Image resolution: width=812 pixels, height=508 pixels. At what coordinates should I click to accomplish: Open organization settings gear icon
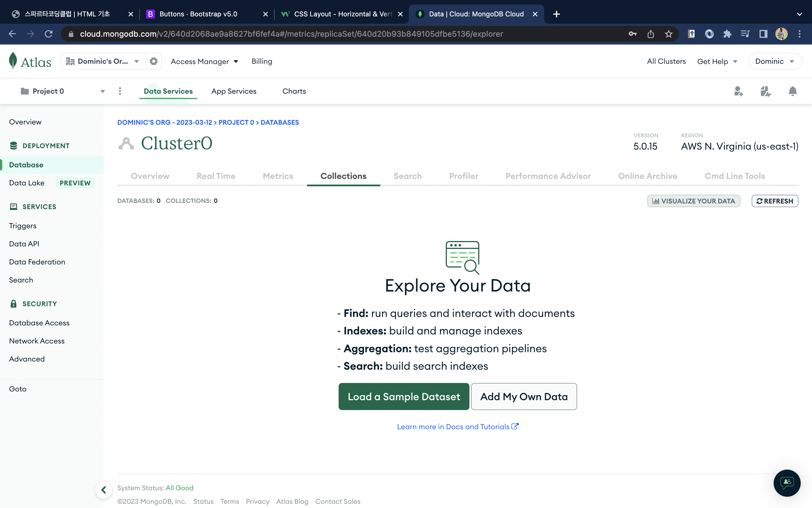(x=154, y=61)
